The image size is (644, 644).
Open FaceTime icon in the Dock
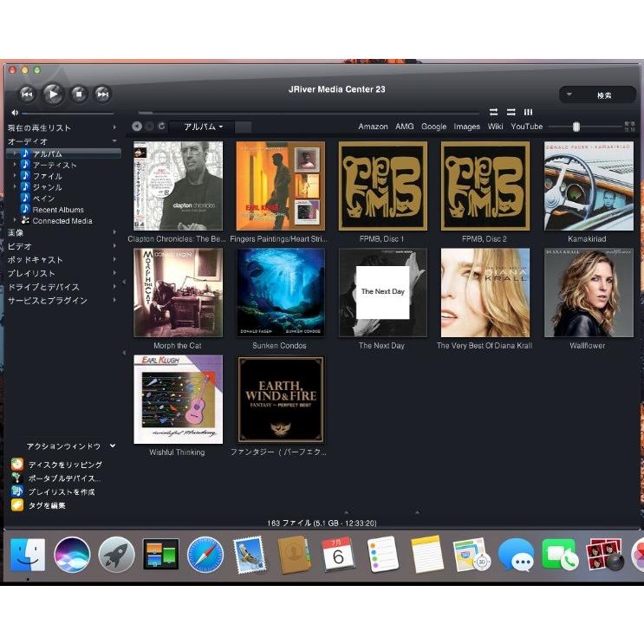pos(560,555)
